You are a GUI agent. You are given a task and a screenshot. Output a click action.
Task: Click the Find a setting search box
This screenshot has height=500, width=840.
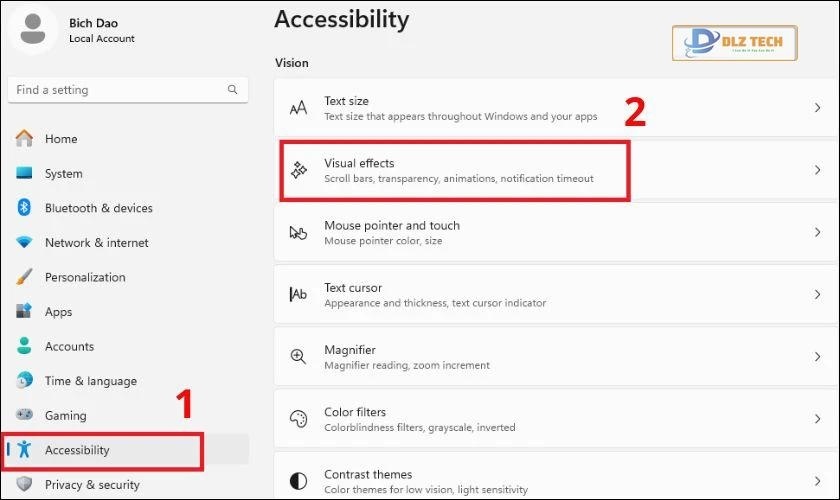pos(118,90)
